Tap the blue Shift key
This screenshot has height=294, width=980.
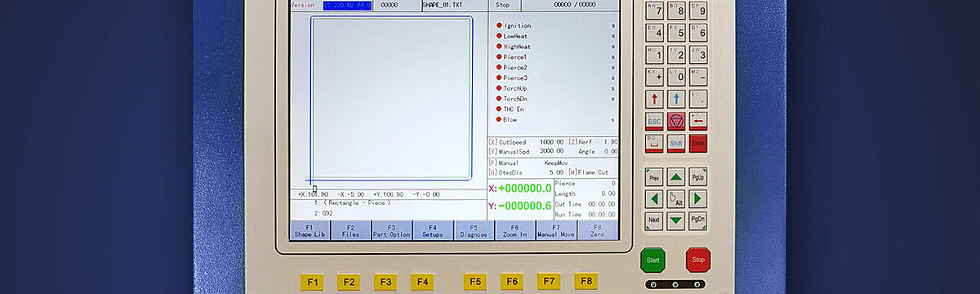coord(675,143)
